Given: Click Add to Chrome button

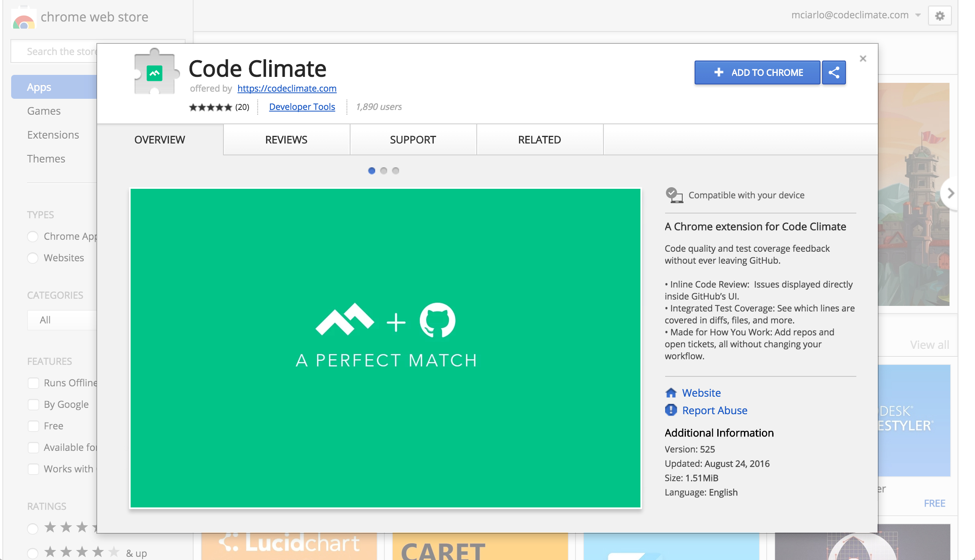Looking at the screenshot, I should 757,72.
